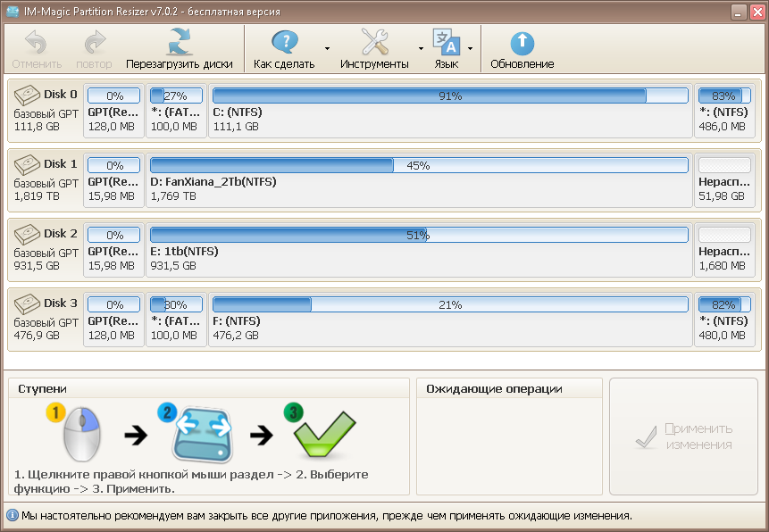Click Disk 2 size text 931,5 GB
769x532 pixels.
pyautogui.click(x=37, y=266)
